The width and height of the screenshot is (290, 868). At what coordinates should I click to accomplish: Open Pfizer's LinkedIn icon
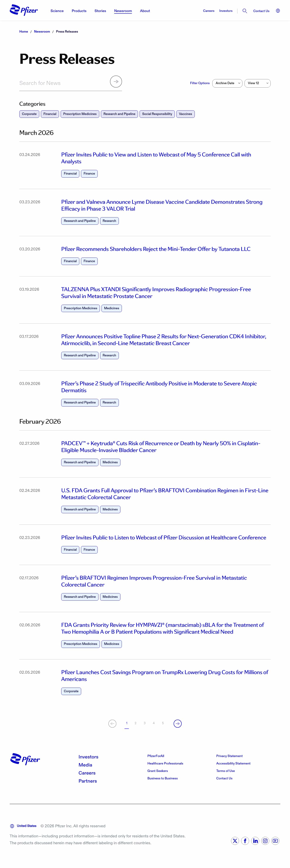pos(255,841)
